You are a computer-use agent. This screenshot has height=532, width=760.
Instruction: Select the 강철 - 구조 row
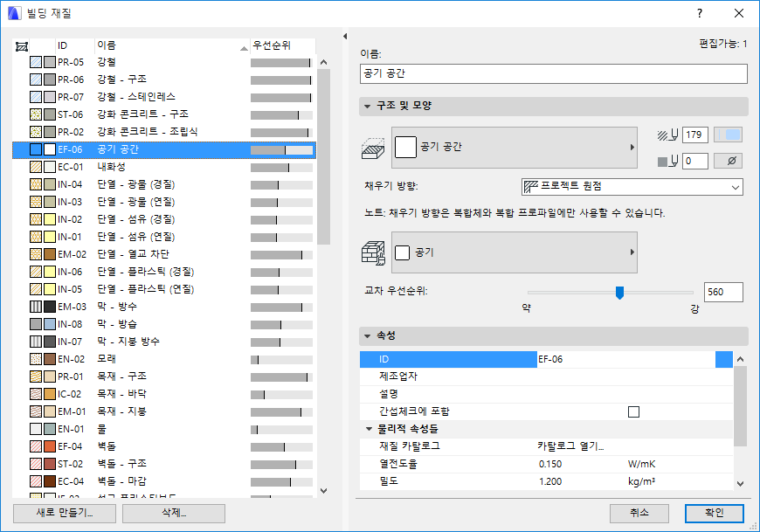click(x=164, y=79)
